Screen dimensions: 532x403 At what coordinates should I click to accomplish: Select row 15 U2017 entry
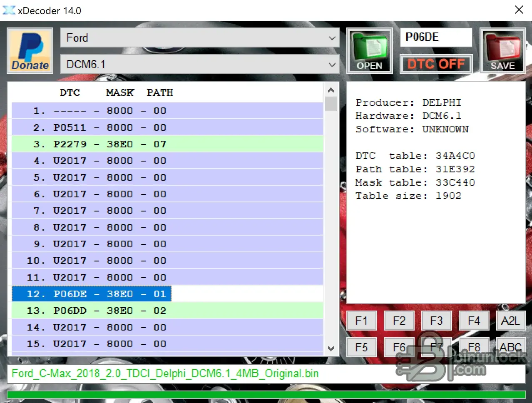pos(167,344)
